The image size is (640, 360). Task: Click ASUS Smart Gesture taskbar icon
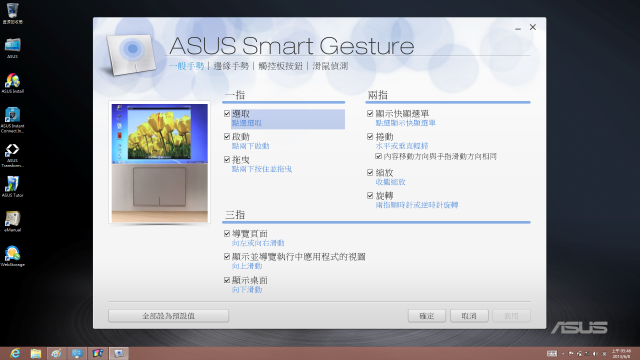click(119, 353)
